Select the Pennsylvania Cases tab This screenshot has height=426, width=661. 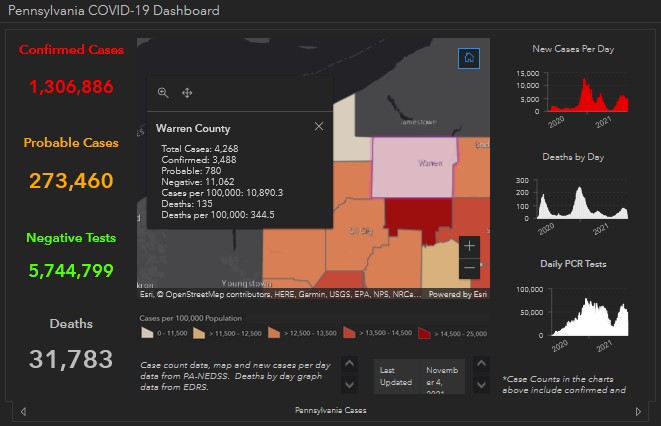point(330,411)
